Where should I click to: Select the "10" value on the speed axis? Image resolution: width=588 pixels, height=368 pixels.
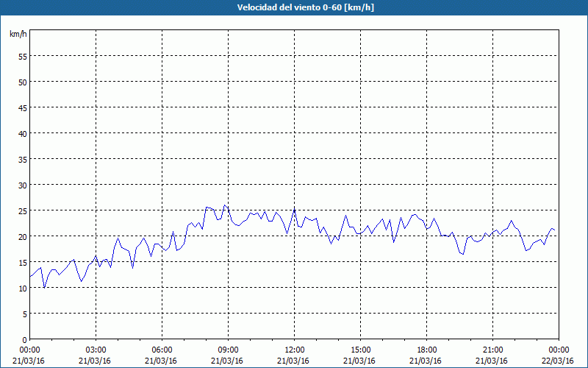[23, 290]
